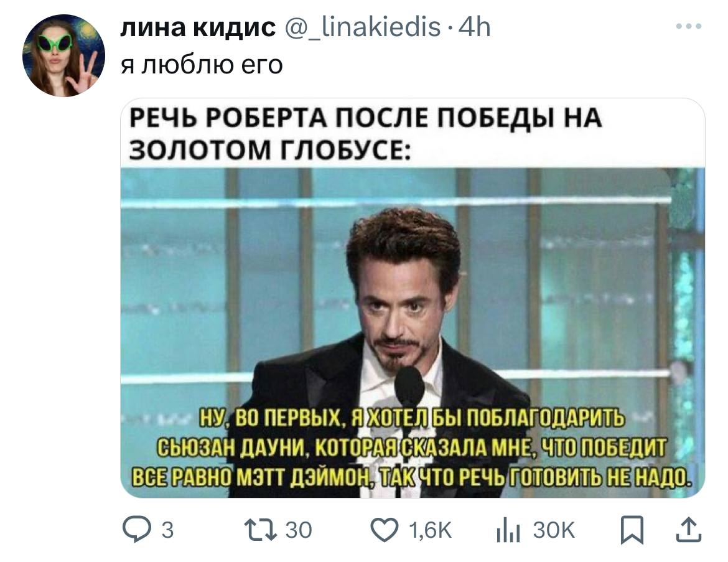Bookmark this tweet with the bookmark icon
Viewport: 728px width, 562px height.
pyautogui.click(x=632, y=530)
